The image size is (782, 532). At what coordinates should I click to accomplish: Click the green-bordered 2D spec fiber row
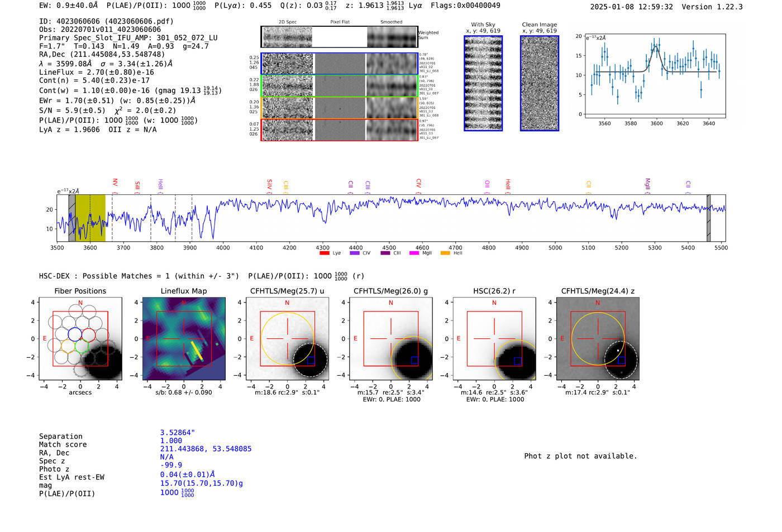pos(339,86)
